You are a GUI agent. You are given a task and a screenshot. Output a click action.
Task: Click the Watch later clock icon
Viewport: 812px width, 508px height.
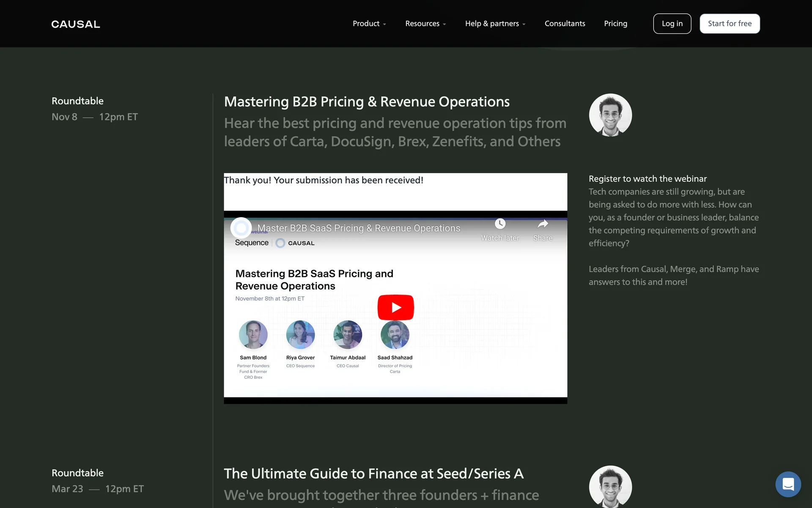500,224
